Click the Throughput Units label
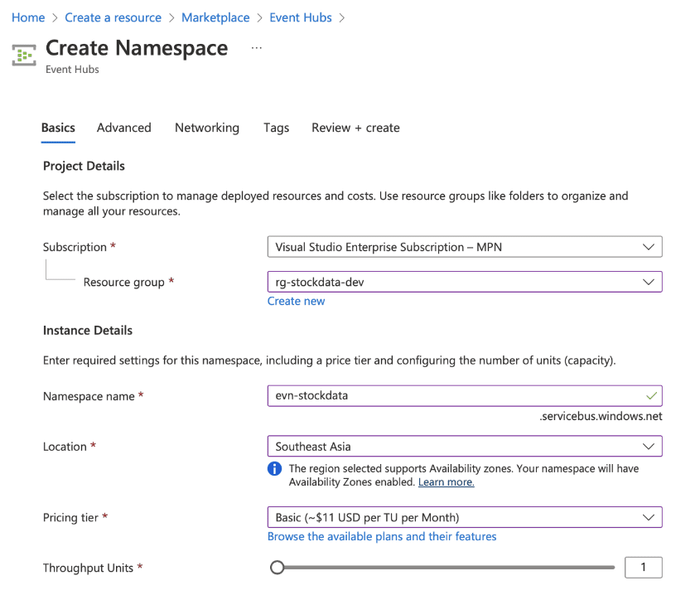This screenshot has height=595, width=700. [88, 568]
